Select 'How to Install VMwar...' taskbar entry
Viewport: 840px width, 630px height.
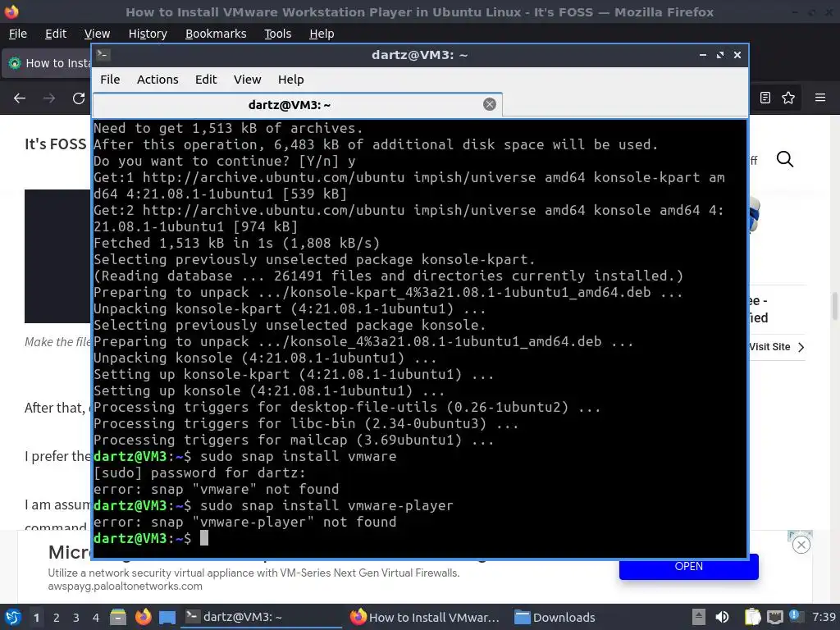425,617
